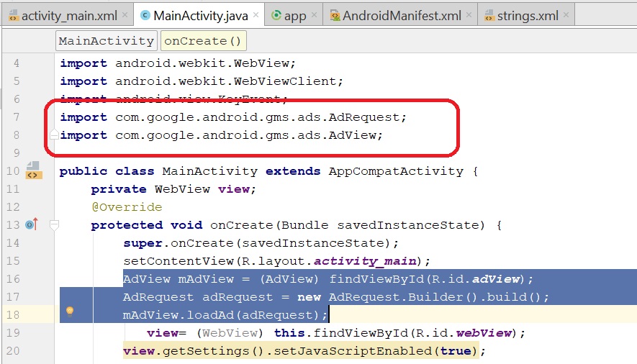Click R.id.webView on line 19
637x364 pixels.
click(x=465, y=333)
